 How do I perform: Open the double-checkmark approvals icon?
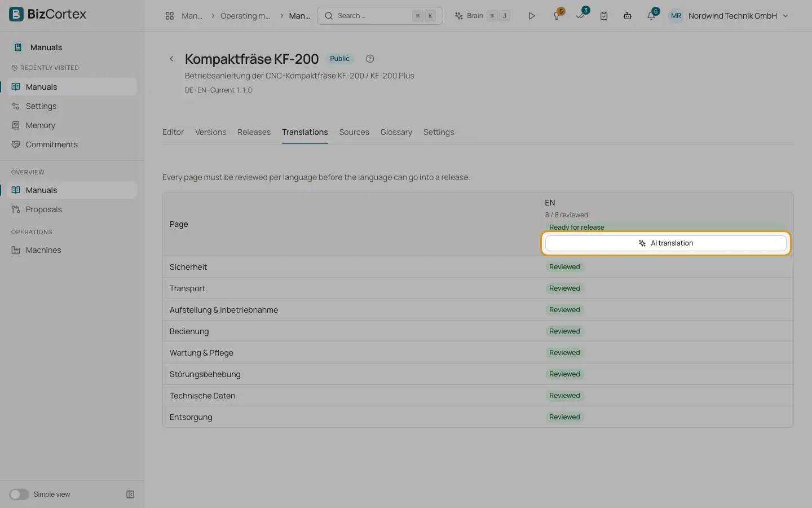580,16
